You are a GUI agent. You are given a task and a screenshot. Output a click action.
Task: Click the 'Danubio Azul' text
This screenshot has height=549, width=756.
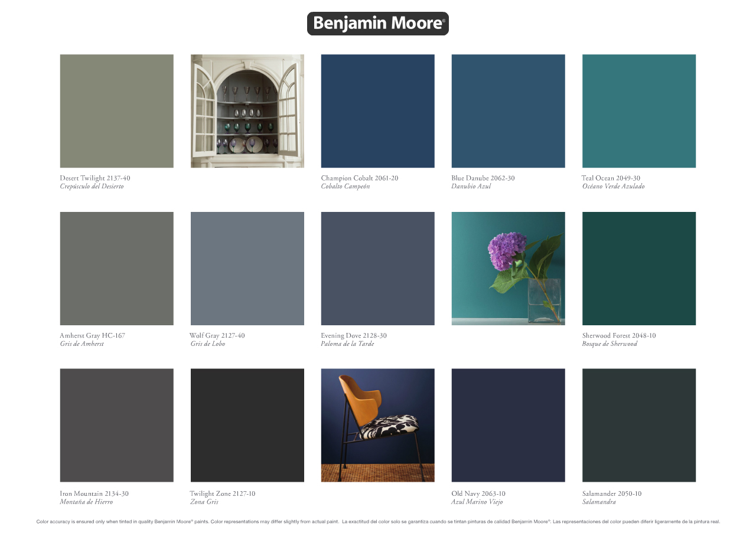point(471,187)
